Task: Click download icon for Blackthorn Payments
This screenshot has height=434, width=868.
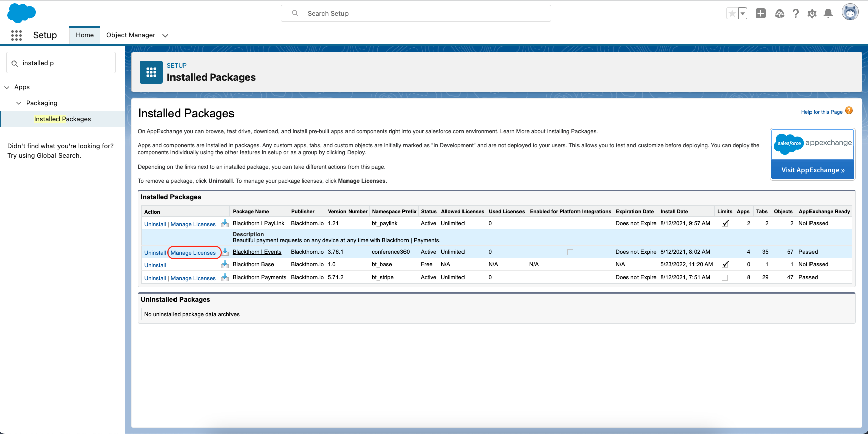Action: click(x=225, y=277)
